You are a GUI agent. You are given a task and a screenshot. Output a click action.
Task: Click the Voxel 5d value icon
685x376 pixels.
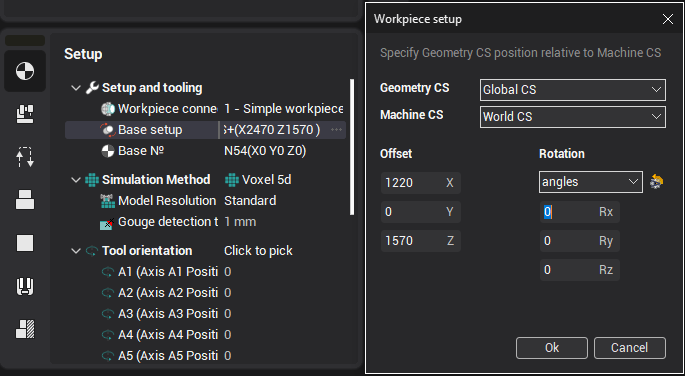[x=232, y=180]
